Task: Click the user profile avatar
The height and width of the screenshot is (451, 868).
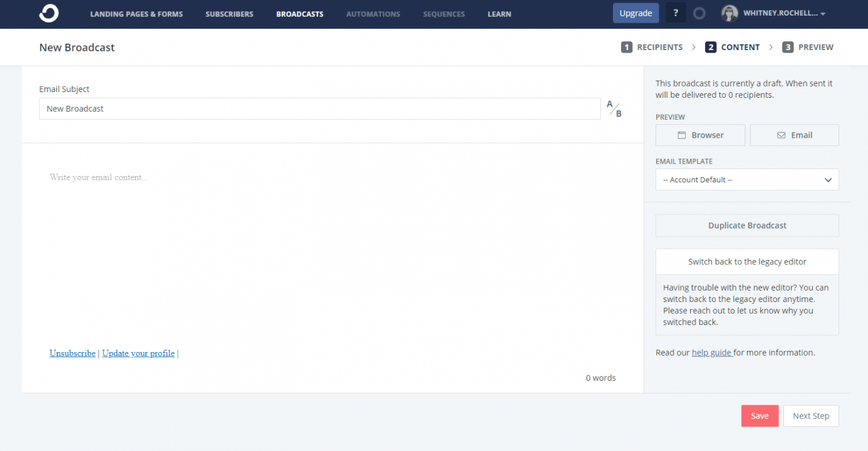Action: click(729, 13)
